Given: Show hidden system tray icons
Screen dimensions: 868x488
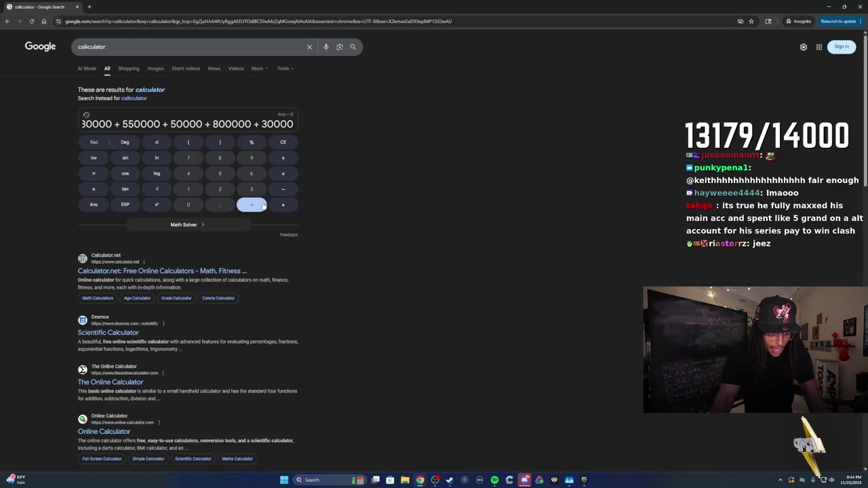Looking at the screenshot, I should pos(780,480).
